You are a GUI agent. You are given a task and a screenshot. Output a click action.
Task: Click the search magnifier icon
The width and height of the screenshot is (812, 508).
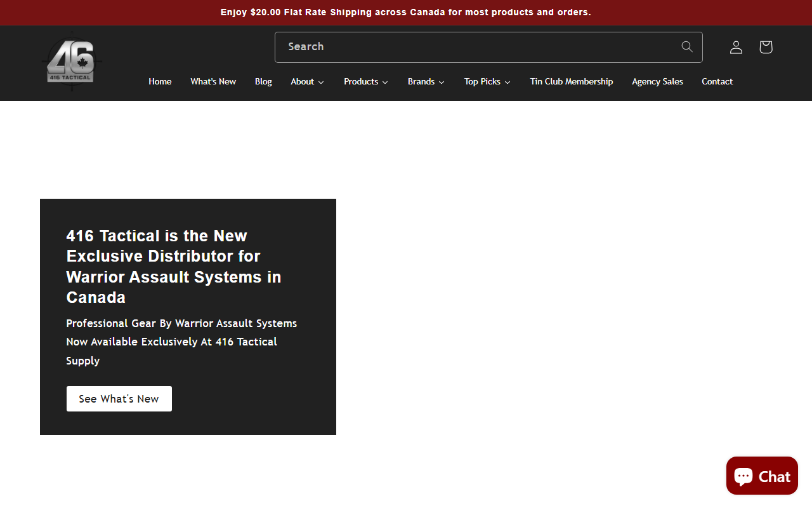[x=687, y=47]
